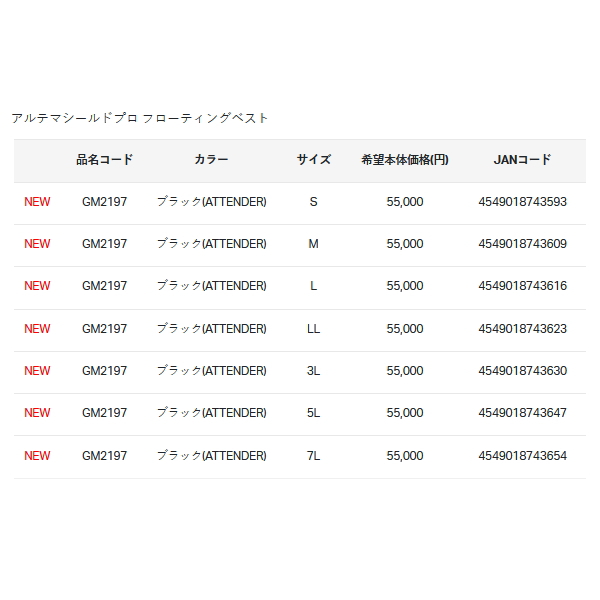Screen dimensions: 600x600
Task: Click the 55,000 price in the size L row
Action: [405, 286]
